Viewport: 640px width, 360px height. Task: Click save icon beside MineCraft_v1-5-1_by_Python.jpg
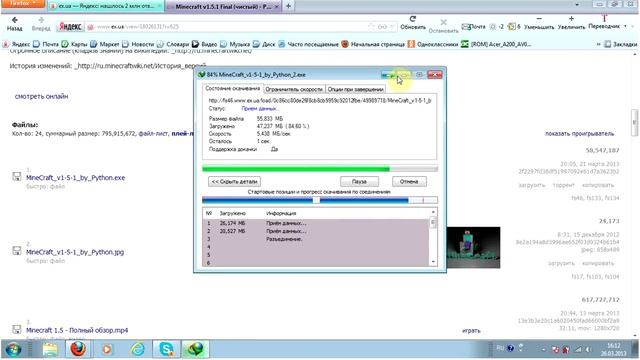(x=17, y=250)
